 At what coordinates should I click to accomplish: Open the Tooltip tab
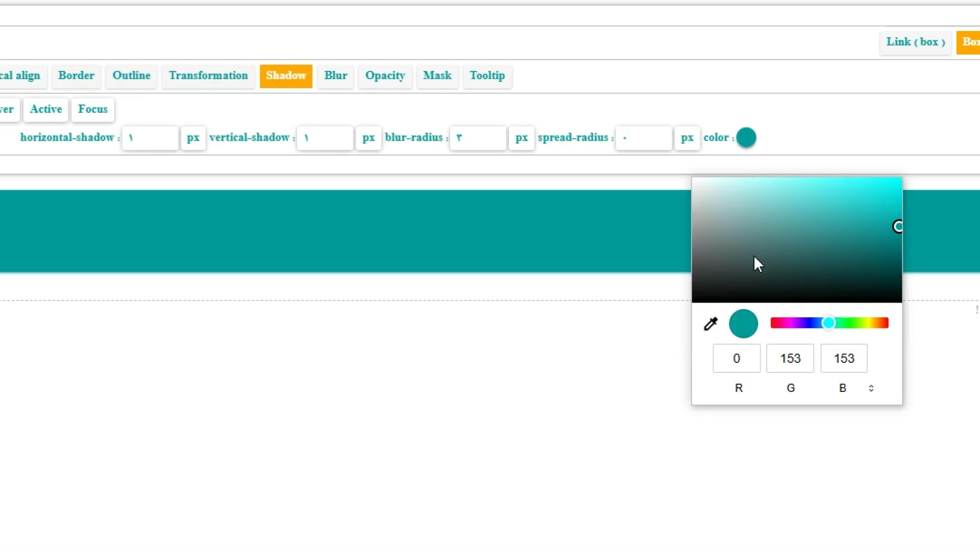point(487,76)
